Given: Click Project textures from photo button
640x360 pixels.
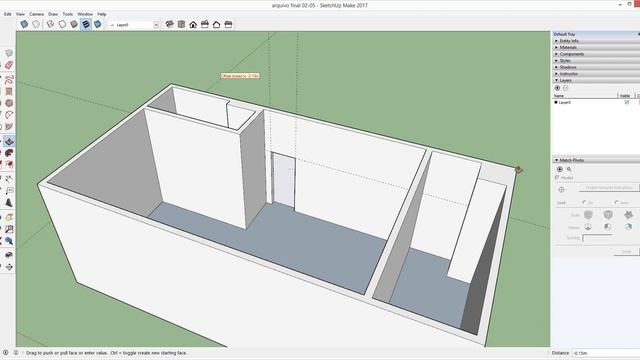Looking at the screenshot, I should coord(609,188).
